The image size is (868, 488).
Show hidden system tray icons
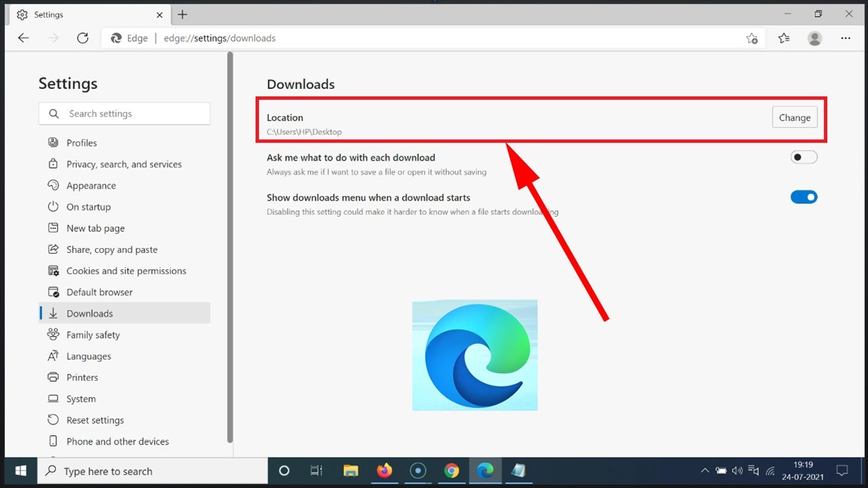tap(705, 471)
